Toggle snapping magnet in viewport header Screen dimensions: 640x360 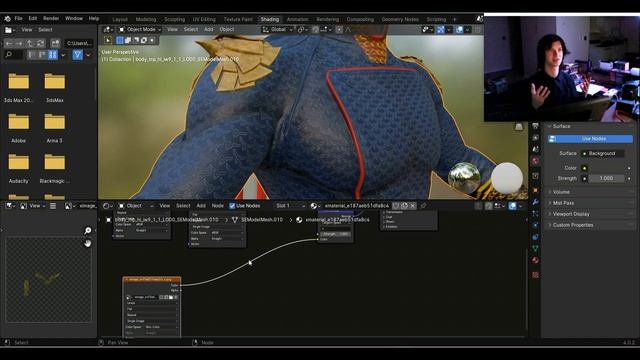tap(316, 29)
